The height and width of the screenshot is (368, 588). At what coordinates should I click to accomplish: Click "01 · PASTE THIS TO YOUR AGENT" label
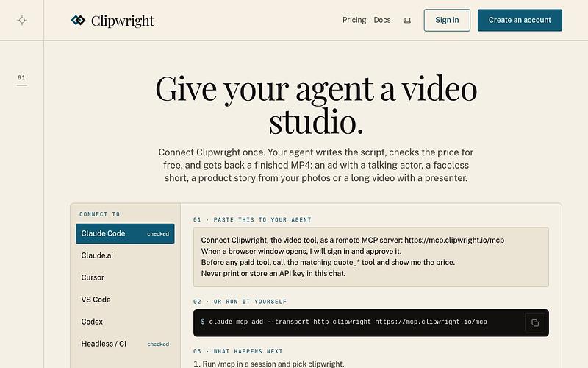pyautogui.click(x=252, y=219)
